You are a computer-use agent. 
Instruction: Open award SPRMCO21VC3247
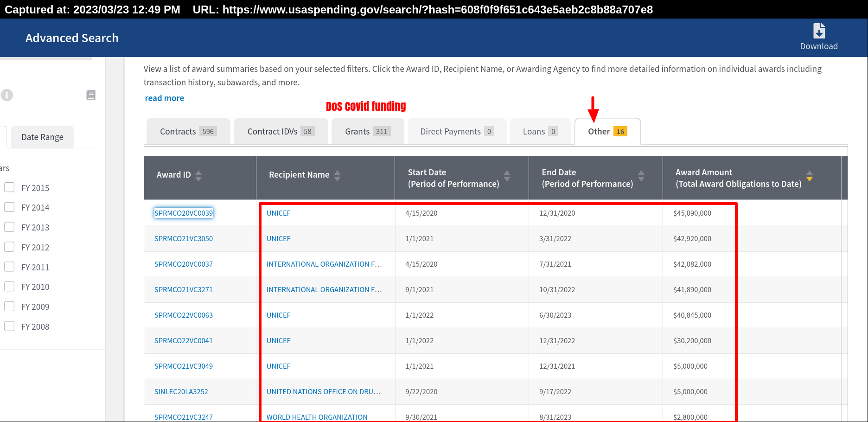point(184,417)
